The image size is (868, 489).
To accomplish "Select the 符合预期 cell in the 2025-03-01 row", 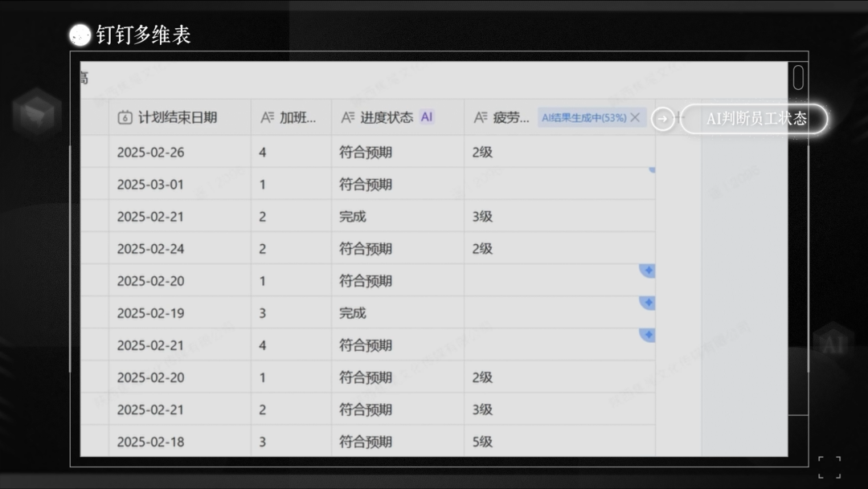I will point(398,184).
